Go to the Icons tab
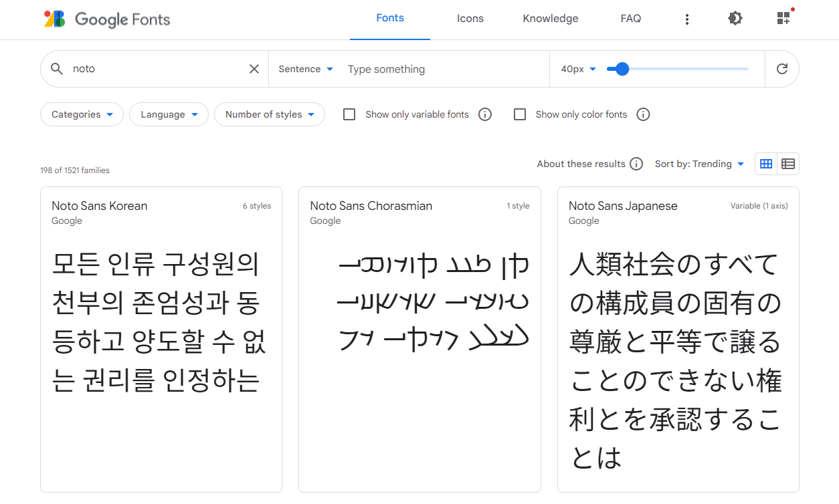839x504 pixels. [x=470, y=19]
